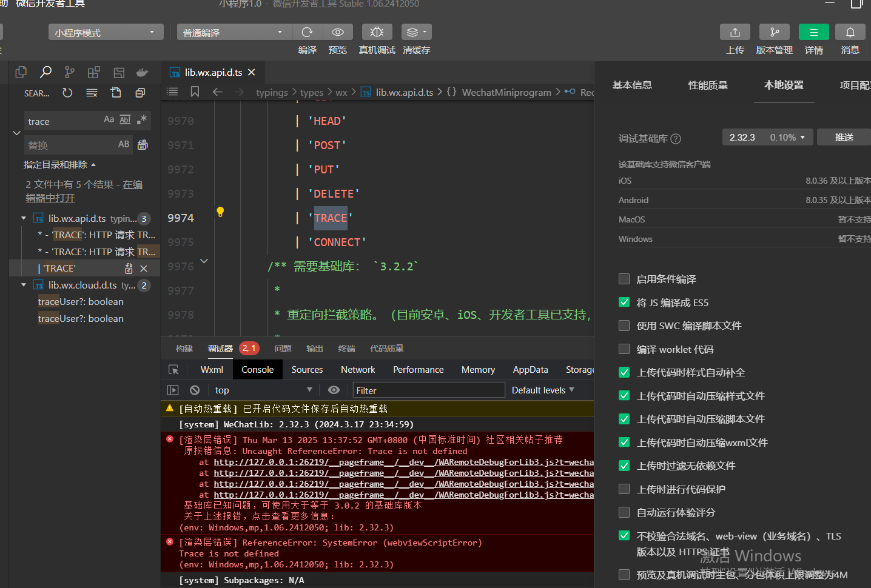Open results in editor link 在编辑器中打开
Screen dimensions: 871x588
tap(84, 191)
